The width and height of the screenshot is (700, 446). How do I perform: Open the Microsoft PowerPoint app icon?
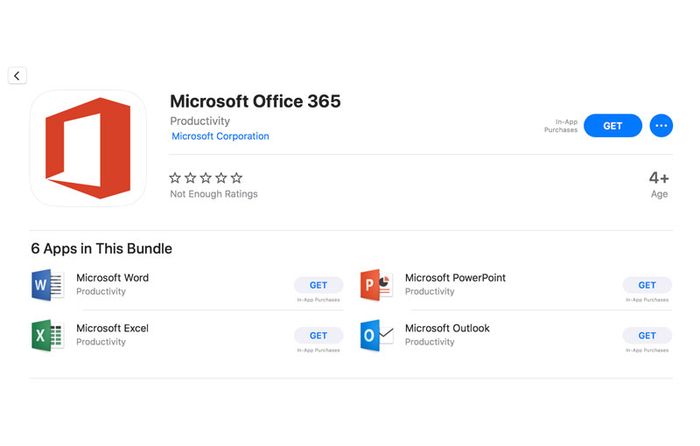click(376, 285)
